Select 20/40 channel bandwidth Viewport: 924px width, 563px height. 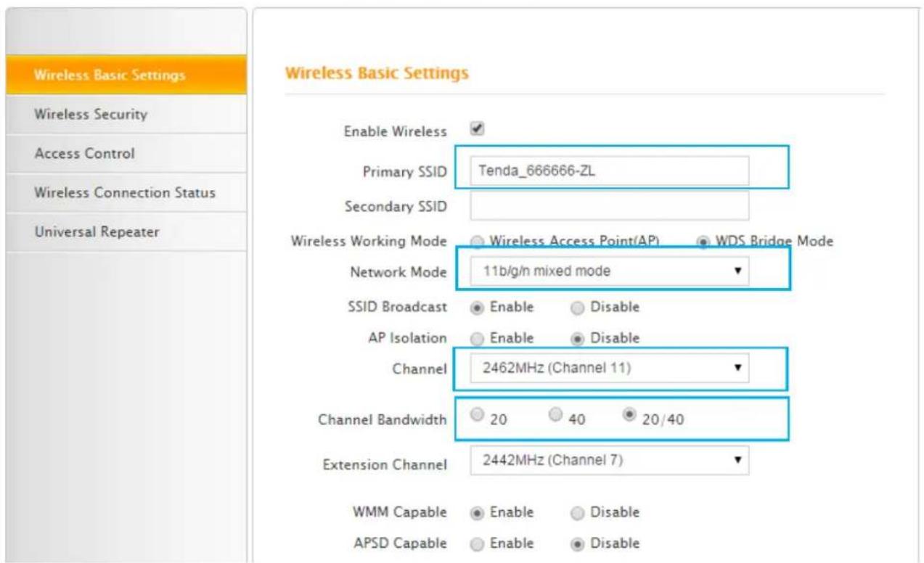628,414
